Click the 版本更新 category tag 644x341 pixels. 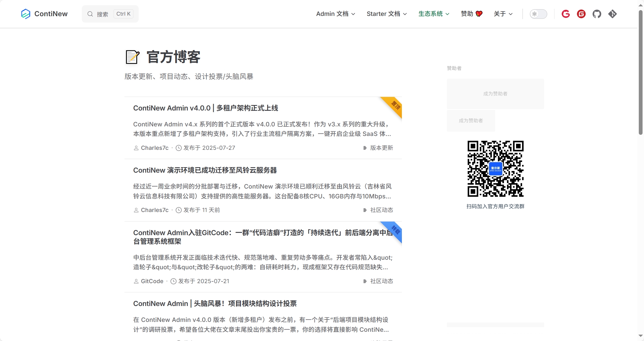(x=381, y=148)
